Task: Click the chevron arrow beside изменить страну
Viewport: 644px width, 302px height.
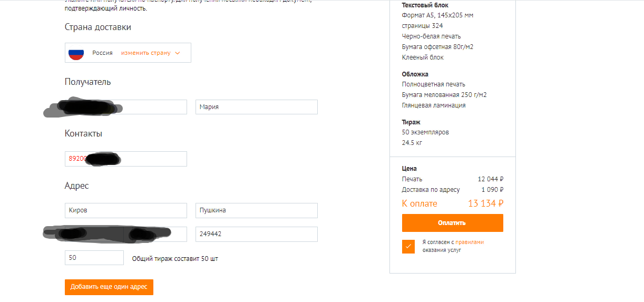Action: 178,53
